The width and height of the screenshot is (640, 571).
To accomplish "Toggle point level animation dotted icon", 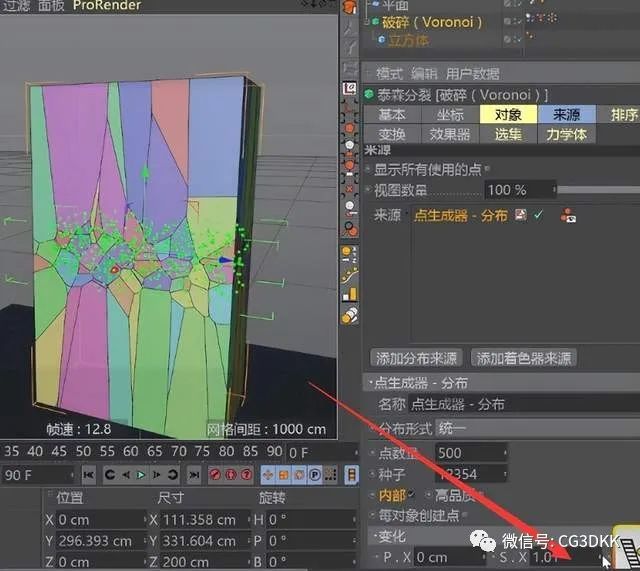I will (x=330, y=475).
